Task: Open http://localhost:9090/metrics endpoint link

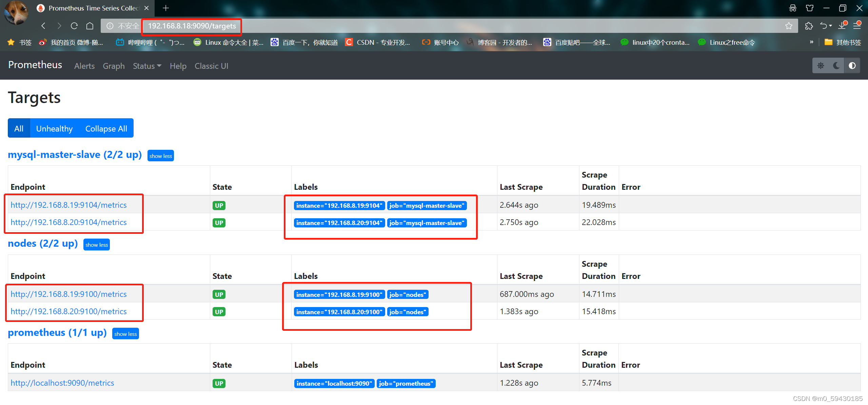Action: [62, 383]
